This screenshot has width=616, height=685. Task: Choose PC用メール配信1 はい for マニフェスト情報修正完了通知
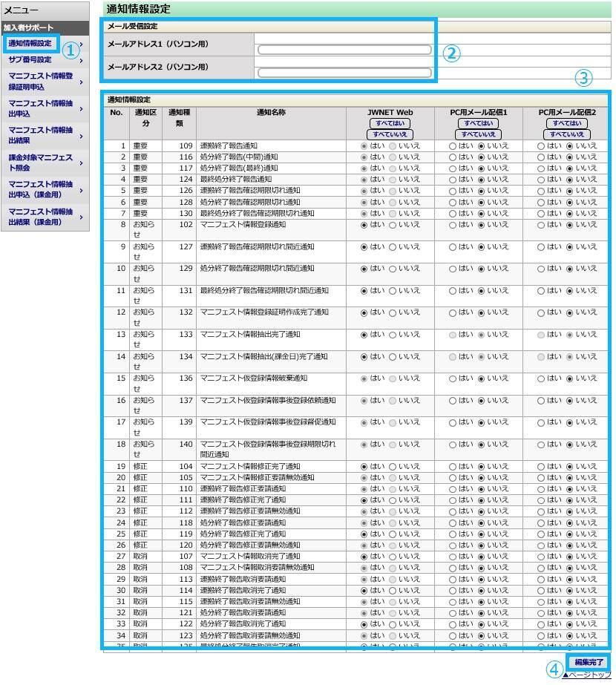452,467
